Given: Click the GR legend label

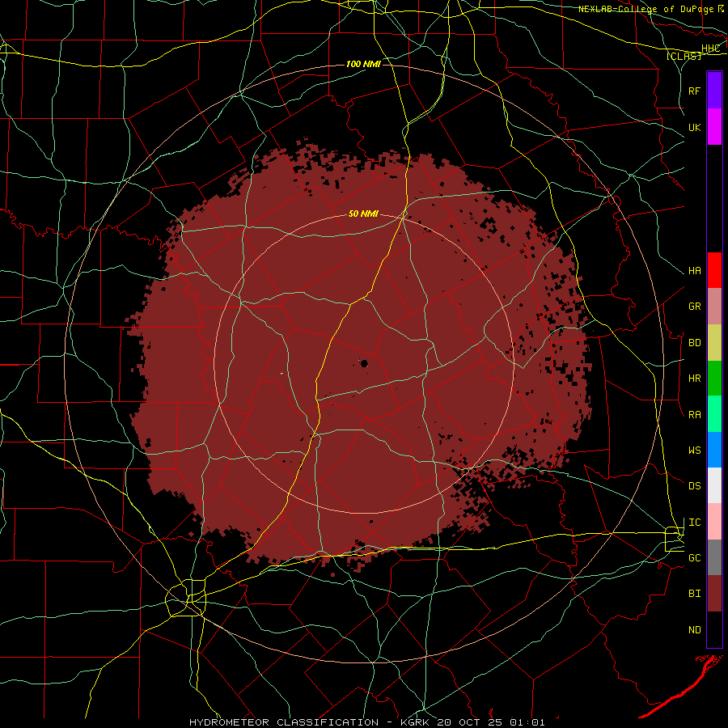Looking at the screenshot, I should point(695,307).
